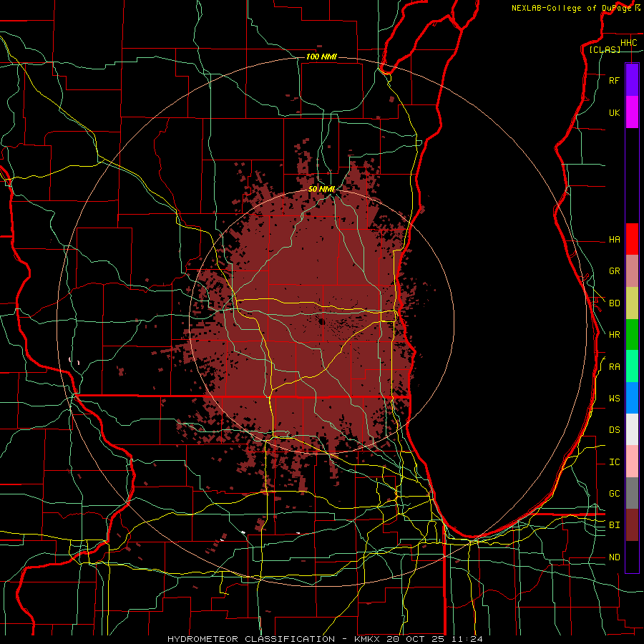Click the "GC" legend label
This screenshot has width=644, height=644.
pos(614,494)
